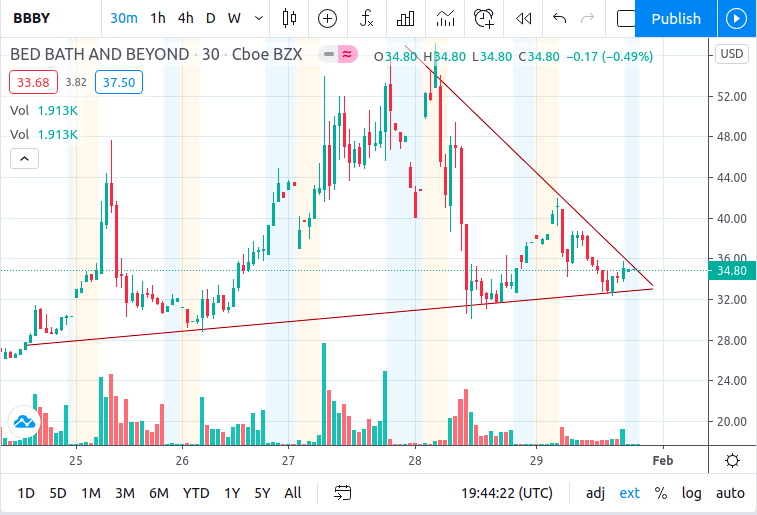The width and height of the screenshot is (757, 515).
Task: Click the Compare or add symbol icon
Action: tap(327, 19)
